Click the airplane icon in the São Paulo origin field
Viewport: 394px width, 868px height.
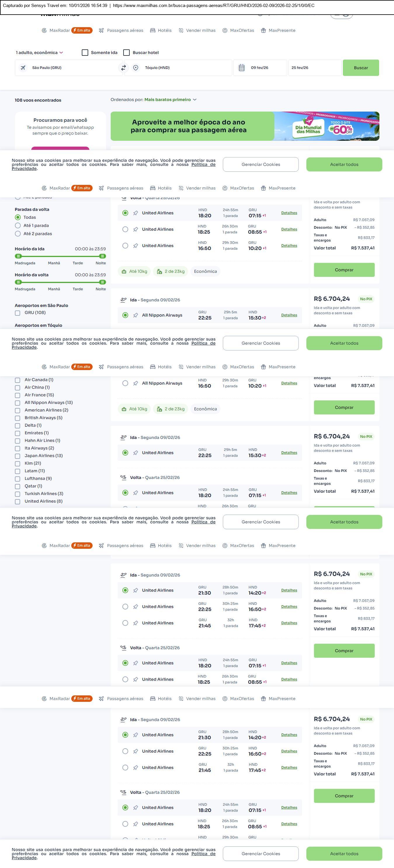(x=23, y=68)
